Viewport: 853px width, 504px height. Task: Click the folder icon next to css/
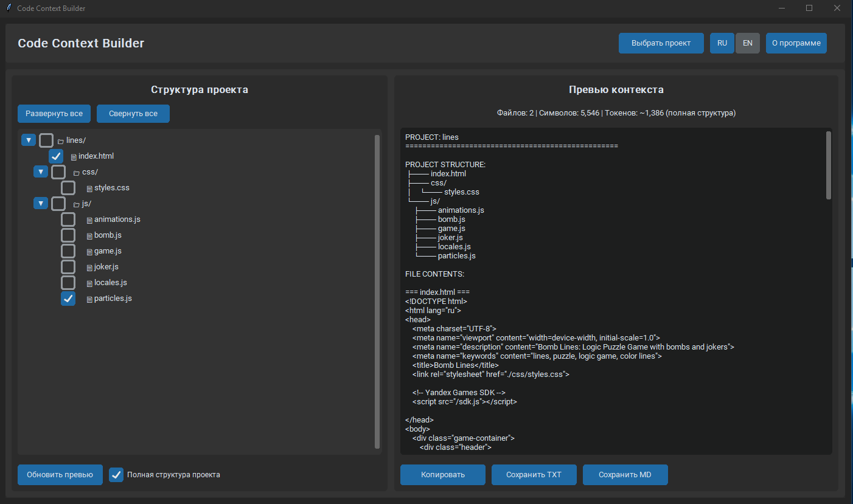click(x=76, y=173)
